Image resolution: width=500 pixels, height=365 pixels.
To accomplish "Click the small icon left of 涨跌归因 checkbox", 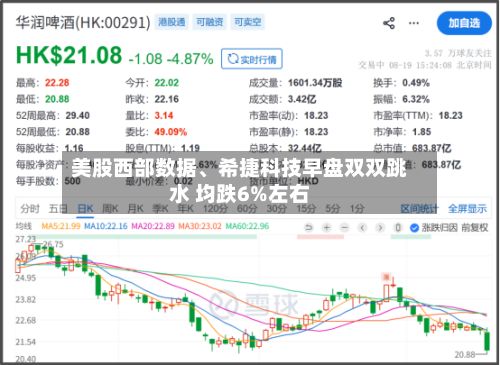I will (397, 228).
